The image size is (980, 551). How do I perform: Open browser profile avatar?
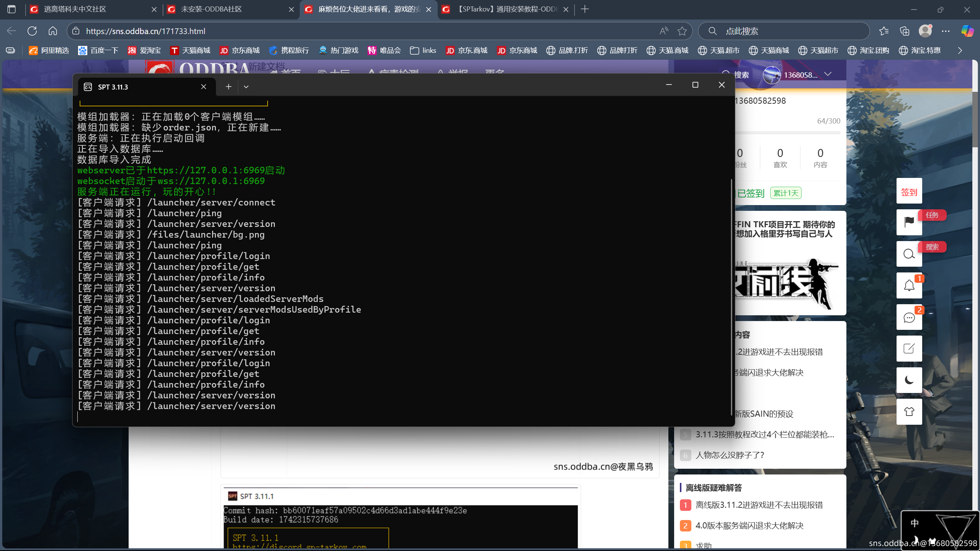[x=925, y=31]
